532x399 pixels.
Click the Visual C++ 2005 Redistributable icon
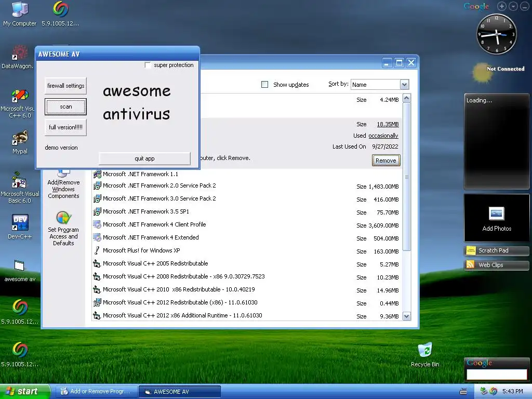pos(97,263)
